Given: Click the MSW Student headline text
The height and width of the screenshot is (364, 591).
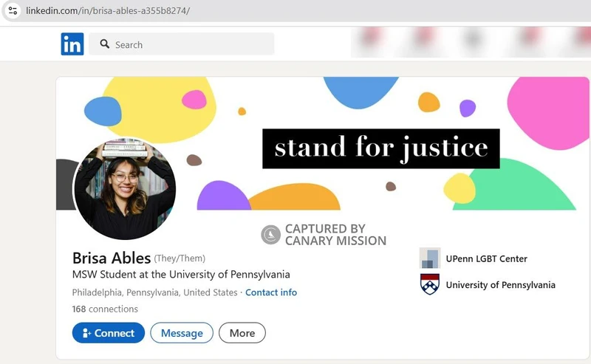Looking at the screenshot, I should point(181,275).
